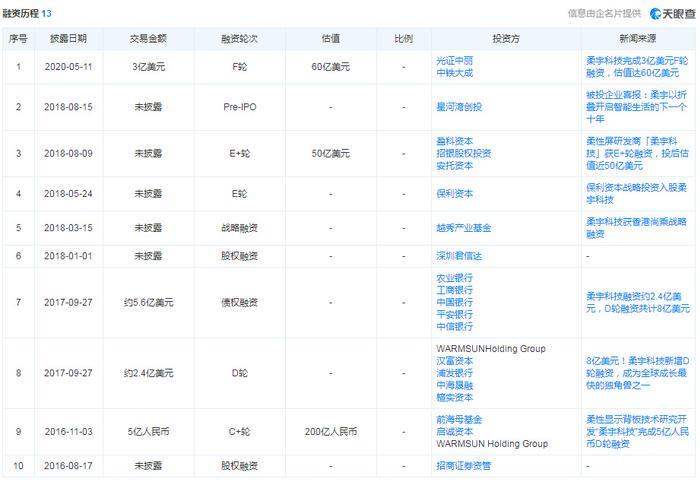Click the F轮 round cell
This screenshot has width=700, height=482.
(239, 67)
